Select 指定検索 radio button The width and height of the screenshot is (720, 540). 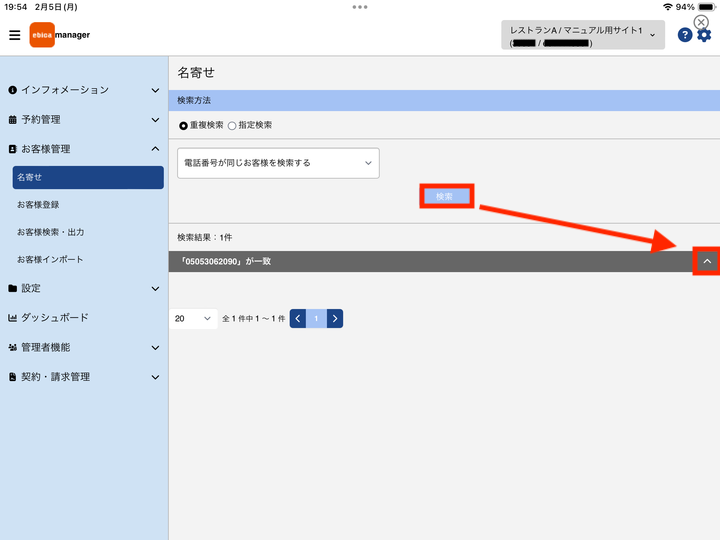232,125
